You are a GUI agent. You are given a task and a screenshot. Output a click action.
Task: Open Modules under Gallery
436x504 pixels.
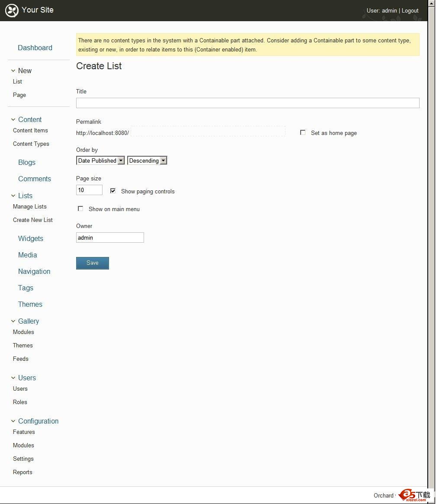pos(23,332)
